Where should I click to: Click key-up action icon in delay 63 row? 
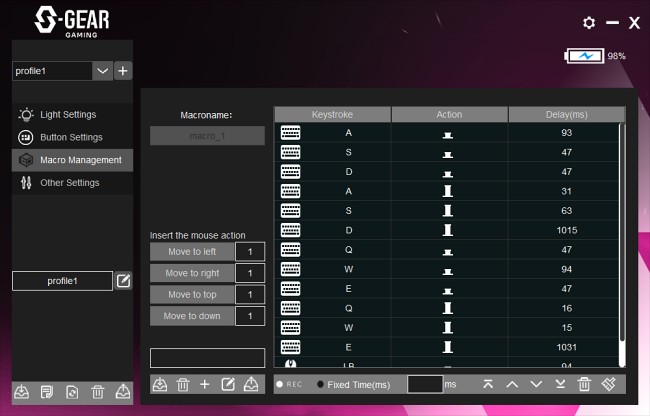click(x=448, y=210)
